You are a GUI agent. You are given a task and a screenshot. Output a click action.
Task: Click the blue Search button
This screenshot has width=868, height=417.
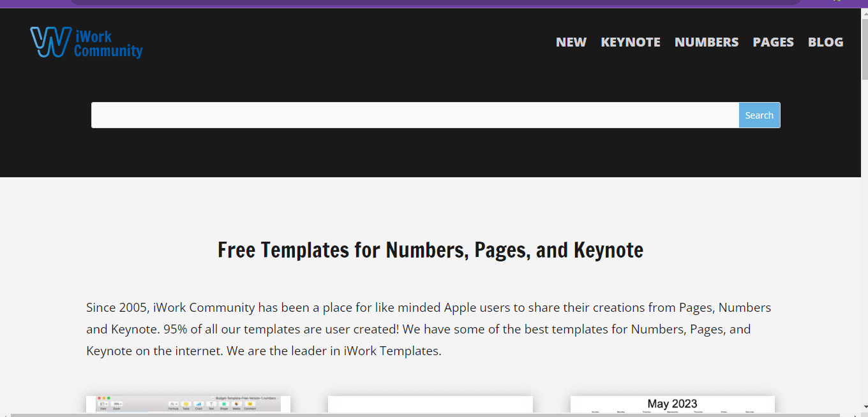click(x=759, y=115)
